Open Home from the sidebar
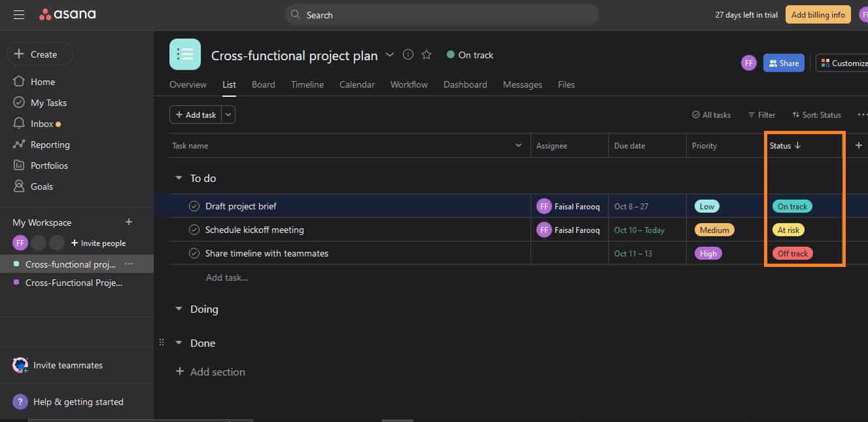Image resolution: width=868 pixels, height=422 pixels. coord(42,81)
